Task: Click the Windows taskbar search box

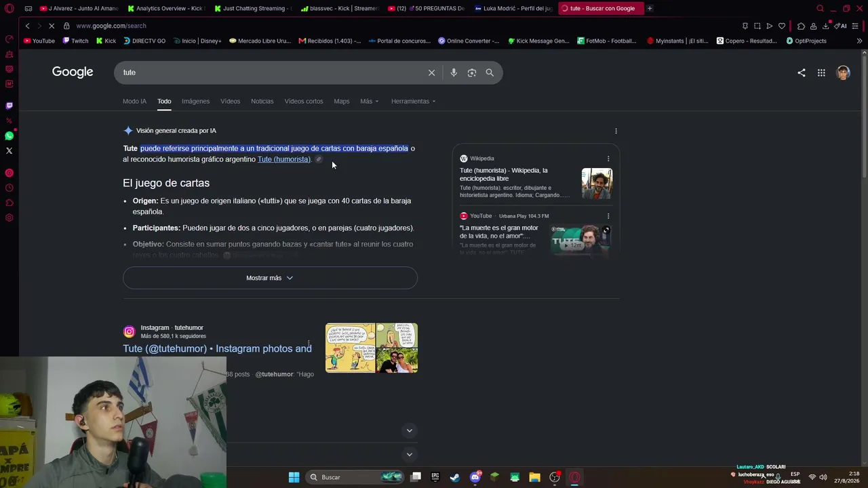Action: pos(356,477)
